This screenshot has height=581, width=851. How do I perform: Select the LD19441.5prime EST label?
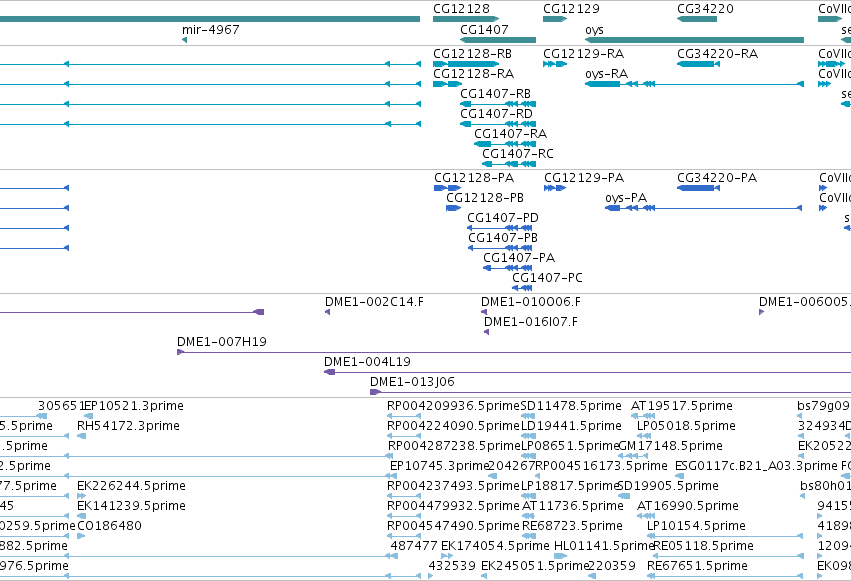point(571,426)
